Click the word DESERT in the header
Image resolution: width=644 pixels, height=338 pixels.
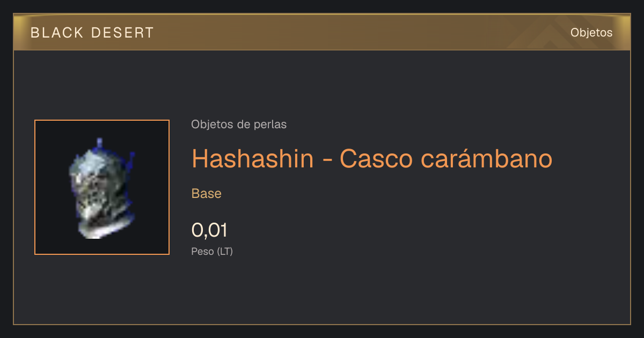tap(123, 33)
